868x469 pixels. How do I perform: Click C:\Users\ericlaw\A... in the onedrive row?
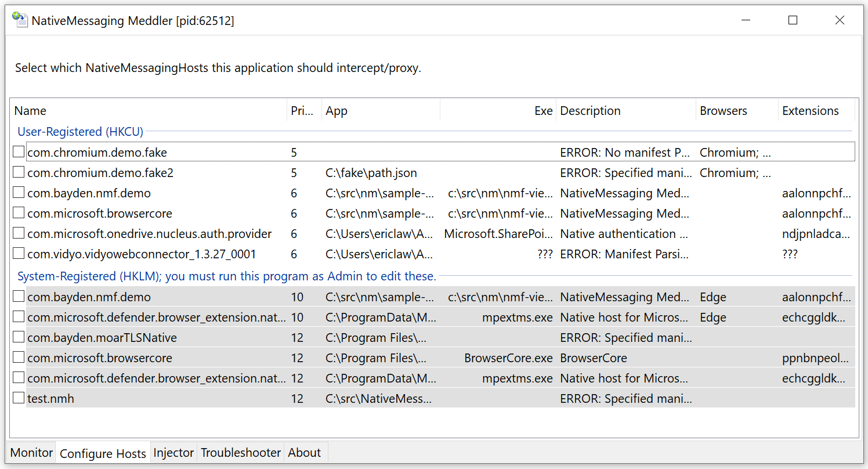click(379, 233)
